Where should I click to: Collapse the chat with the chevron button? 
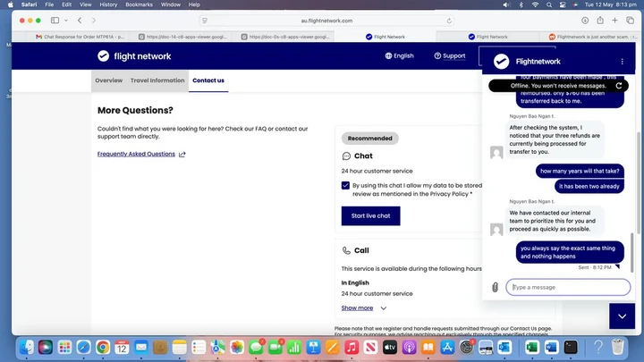(x=622, y=316)
